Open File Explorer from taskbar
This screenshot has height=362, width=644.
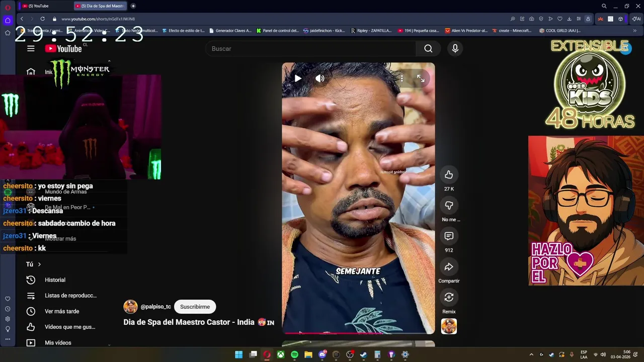[308, 354]
